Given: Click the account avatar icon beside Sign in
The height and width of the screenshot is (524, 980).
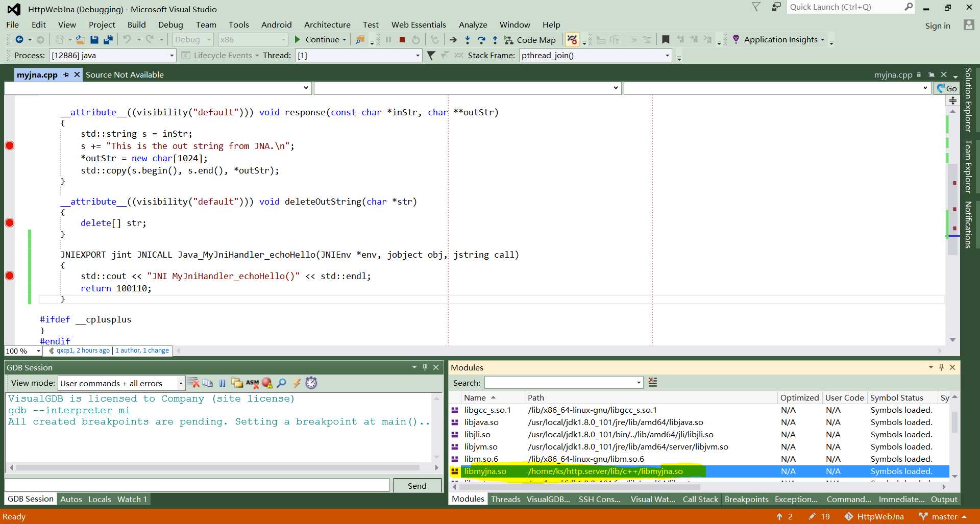Looking at the screenshot, I should pyautogui.click(x=969, y=24).
